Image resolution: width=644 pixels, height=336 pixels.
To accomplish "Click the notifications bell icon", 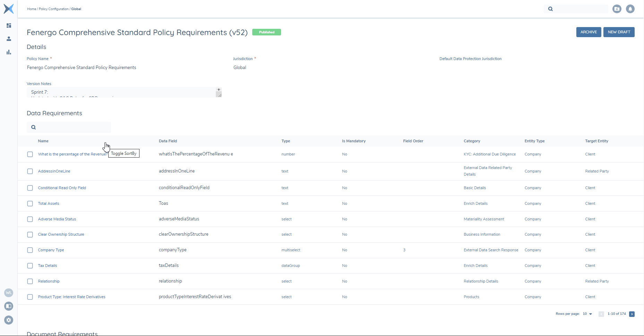I will [630, 9].
